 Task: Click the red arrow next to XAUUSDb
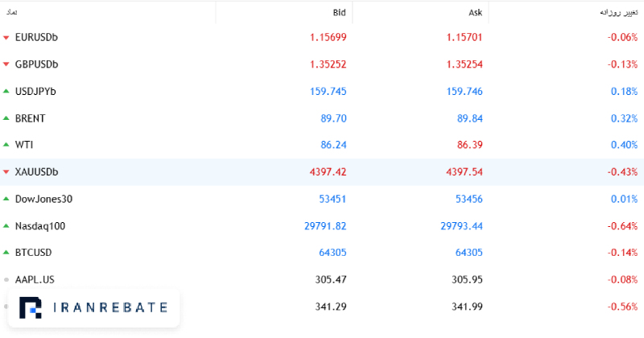[6, 172]
